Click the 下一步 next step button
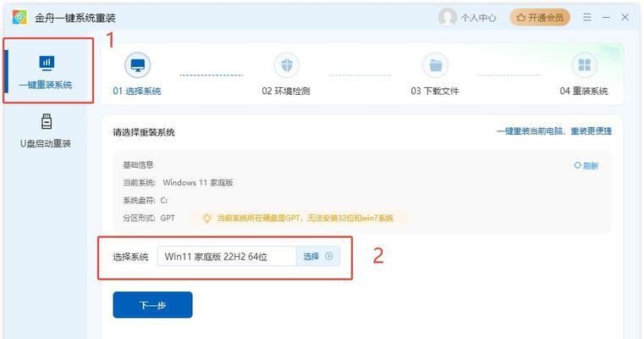The image size is (644, 339). 153,305
